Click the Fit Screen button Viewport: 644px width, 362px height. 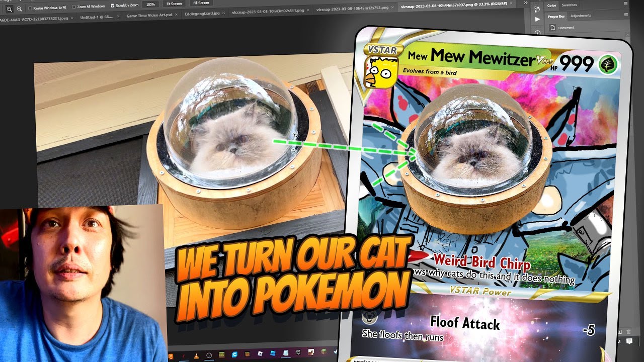coord(174,4)
